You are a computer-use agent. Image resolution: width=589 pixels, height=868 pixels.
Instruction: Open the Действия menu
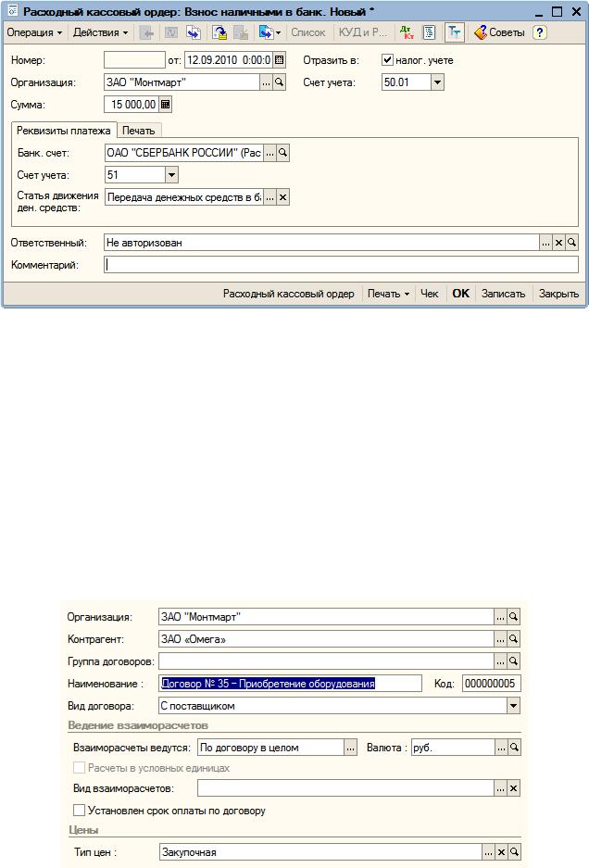100,32
